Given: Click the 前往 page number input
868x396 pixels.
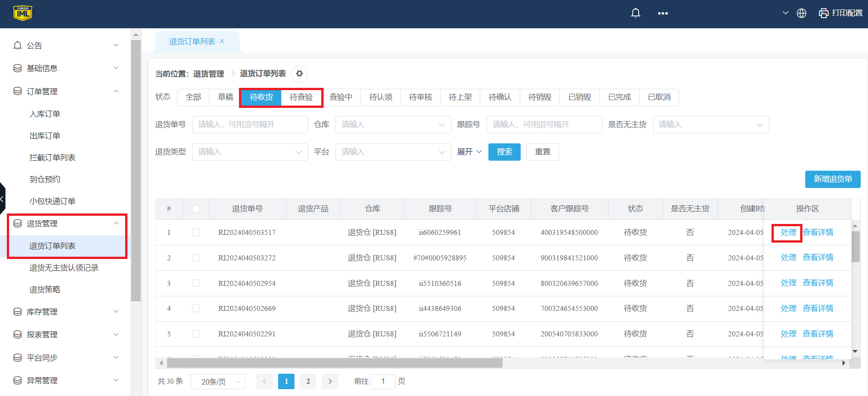Looking at the screenshot, I should 383,381.
